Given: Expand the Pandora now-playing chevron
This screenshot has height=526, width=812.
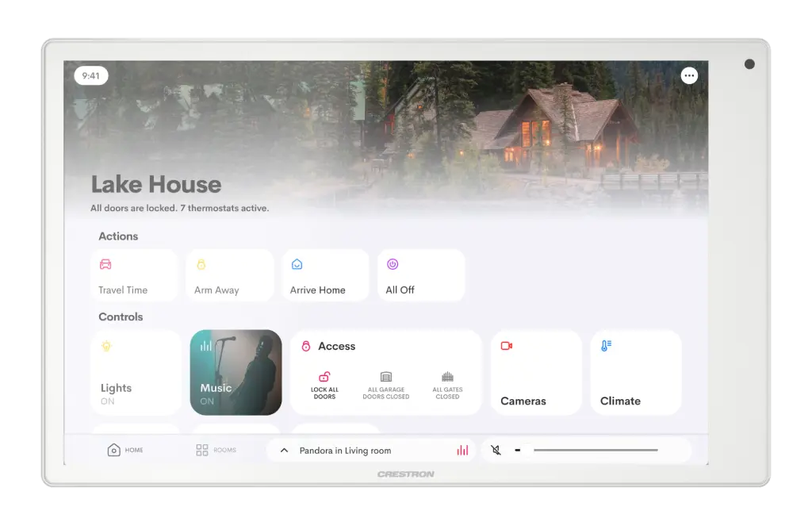Looking at the screenshot, I should pyautogui.click(x=284, y=451).
